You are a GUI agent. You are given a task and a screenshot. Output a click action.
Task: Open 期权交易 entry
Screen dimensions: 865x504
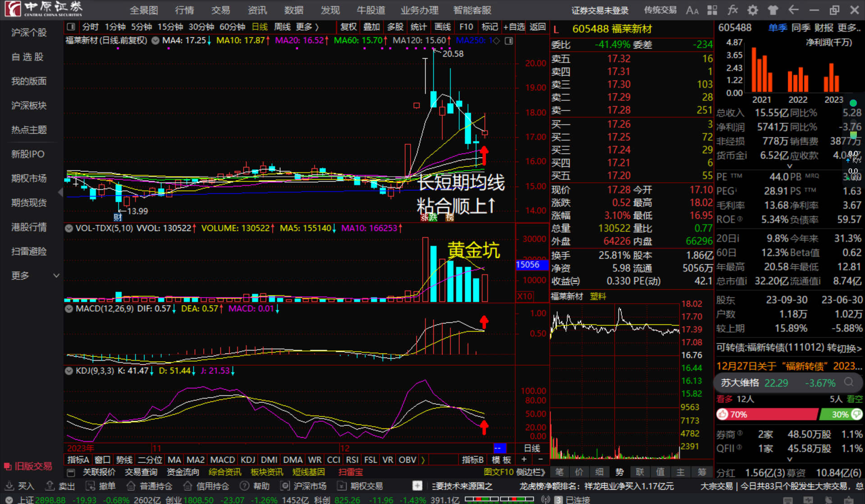[360, 486]
